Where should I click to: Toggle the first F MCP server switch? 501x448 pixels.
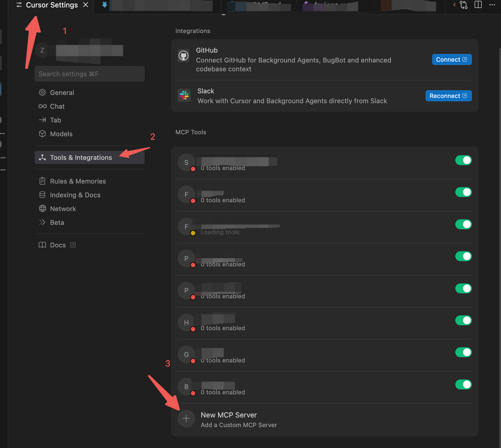point(463,192)
